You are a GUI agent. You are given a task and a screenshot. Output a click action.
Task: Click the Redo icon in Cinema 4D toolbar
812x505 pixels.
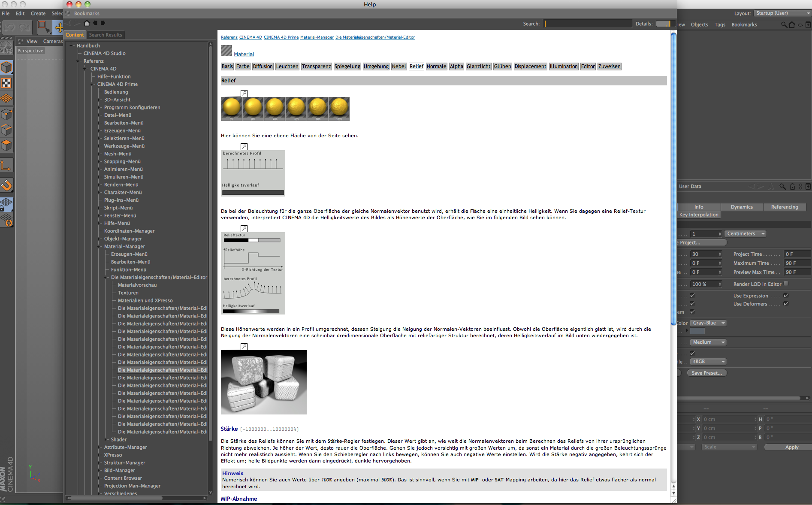pyautogui.click(x=24, y=27)
